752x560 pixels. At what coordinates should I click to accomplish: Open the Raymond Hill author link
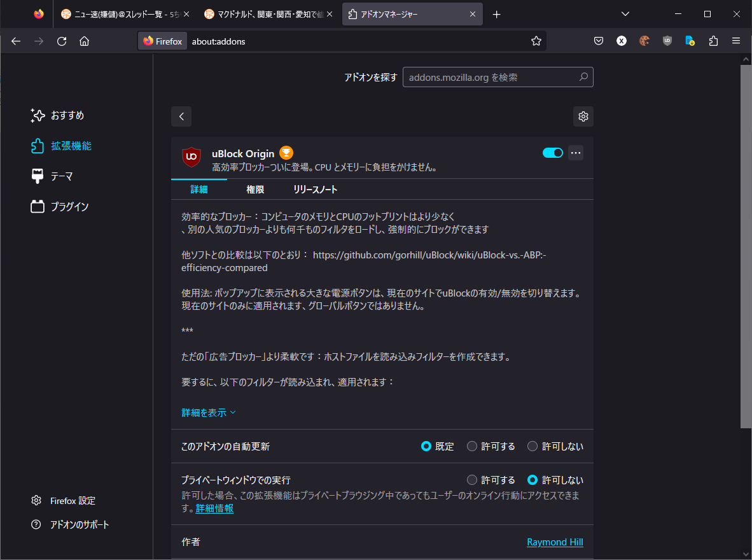click(x=555, y=542)
